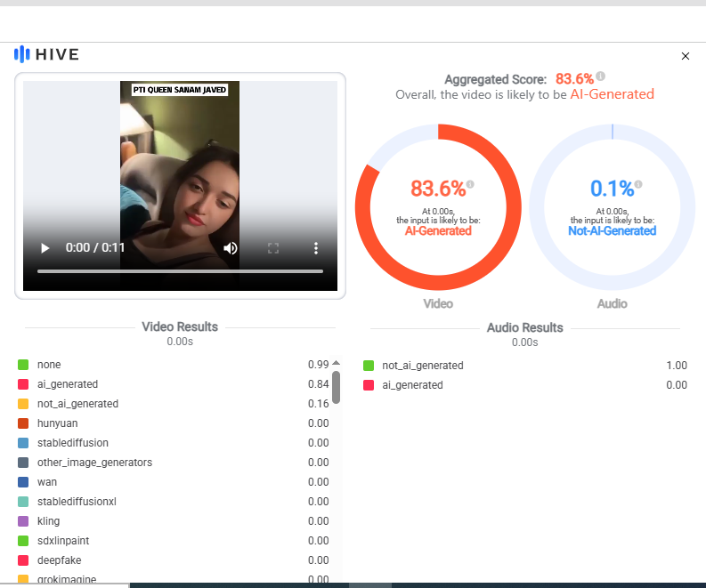Select 'ai_generated' label in audio results
Image resolution: width=706 pixels, height=588 pixels.
point(412,385)
